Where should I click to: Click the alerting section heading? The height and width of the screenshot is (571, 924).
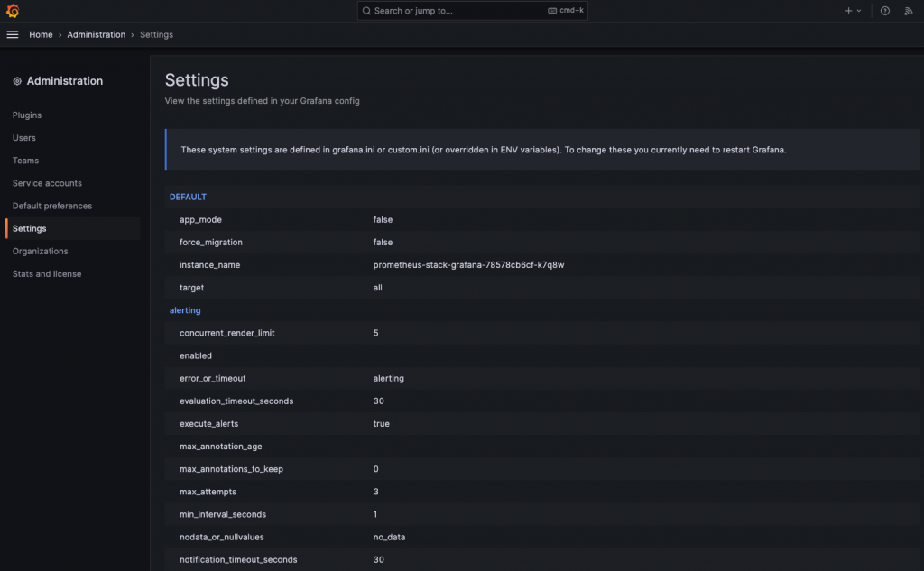185,310
